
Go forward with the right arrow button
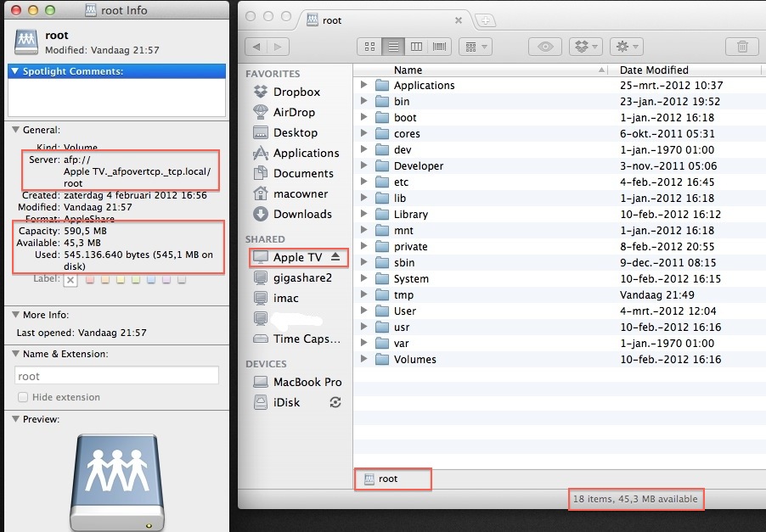[278, 47]
